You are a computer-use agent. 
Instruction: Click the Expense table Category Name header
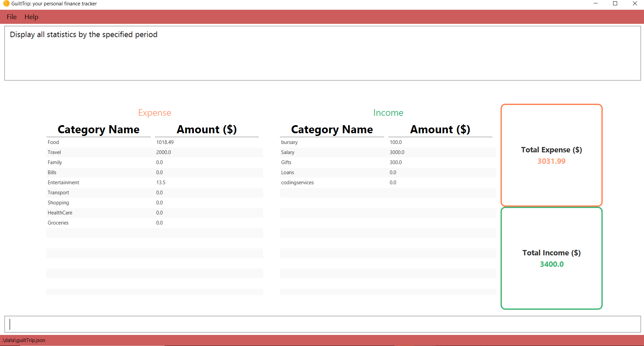pos(98,130)
